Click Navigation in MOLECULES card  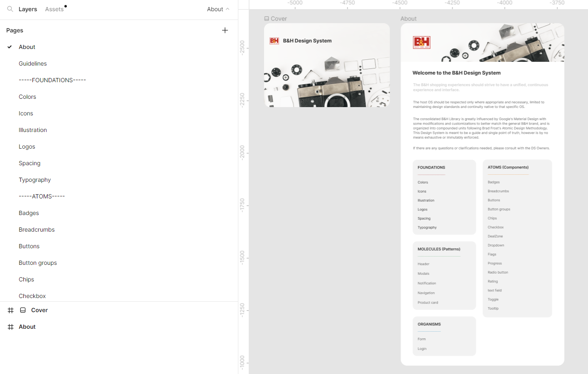(426, 293)
